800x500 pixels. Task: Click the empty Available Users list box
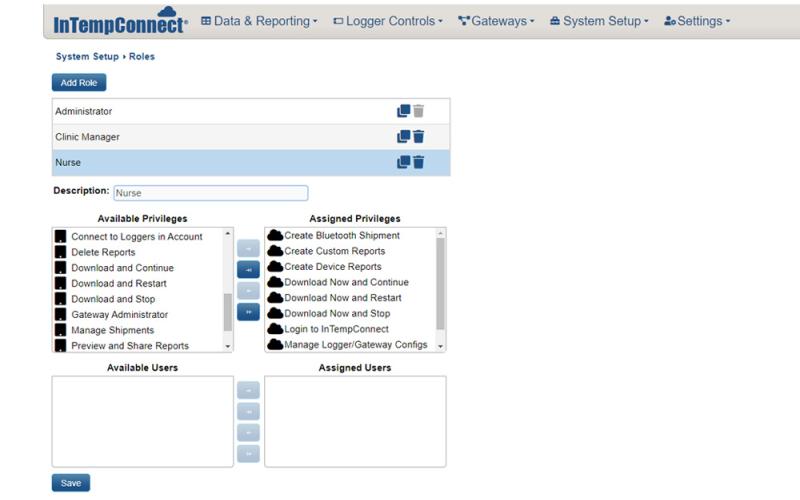(142, 421)
